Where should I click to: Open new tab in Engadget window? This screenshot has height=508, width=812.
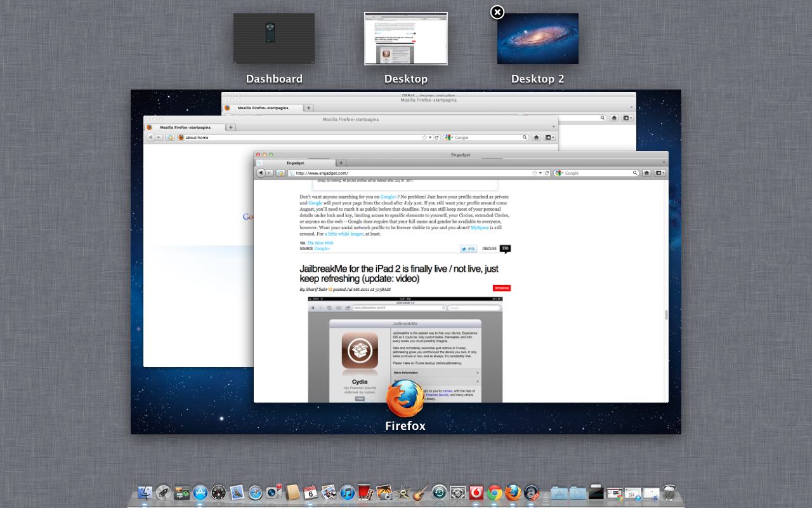pos(341,163)
